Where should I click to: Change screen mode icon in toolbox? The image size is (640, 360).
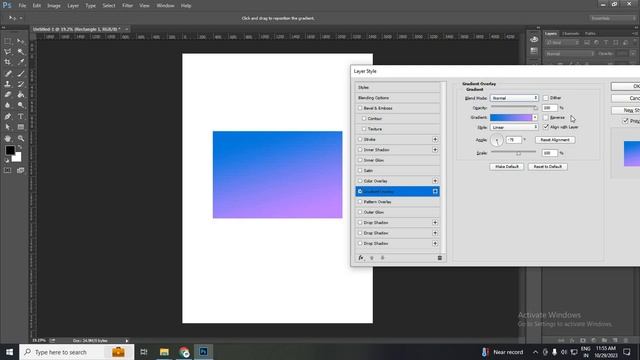pyautogui.click(x=20, y=170)
